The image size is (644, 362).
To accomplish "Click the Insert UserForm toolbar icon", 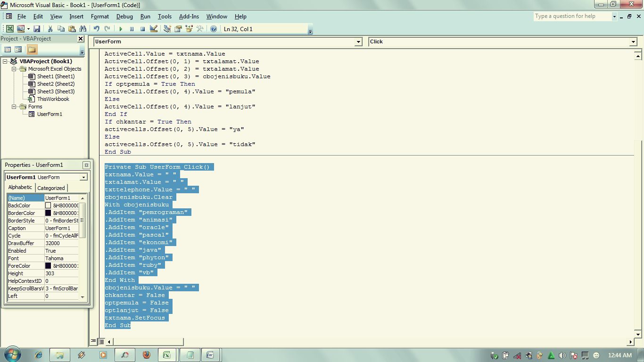I will [21, 29].
